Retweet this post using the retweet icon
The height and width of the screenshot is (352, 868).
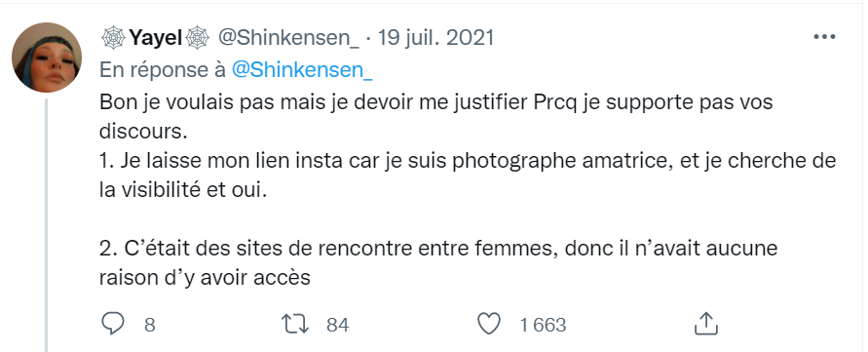tap(295, 325)
